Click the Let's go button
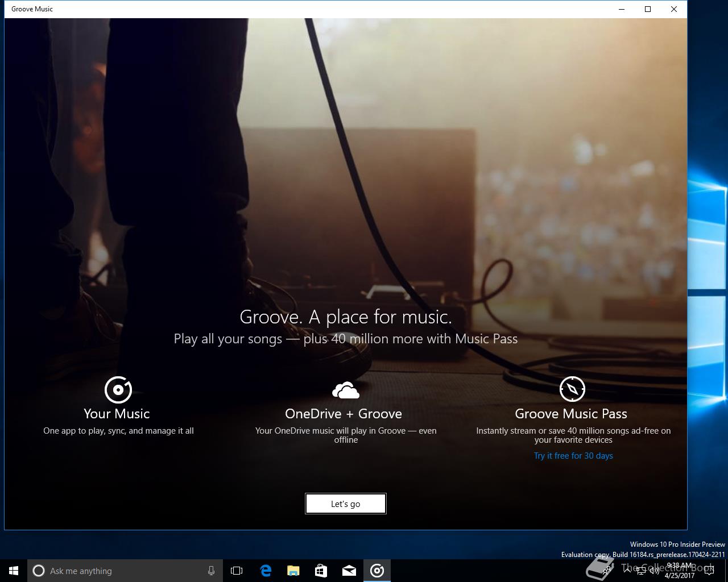The image size is (728, 582). (346, 504)
